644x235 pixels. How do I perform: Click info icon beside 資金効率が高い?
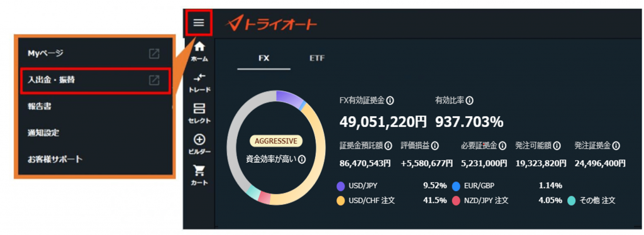(x=302, y=160)
